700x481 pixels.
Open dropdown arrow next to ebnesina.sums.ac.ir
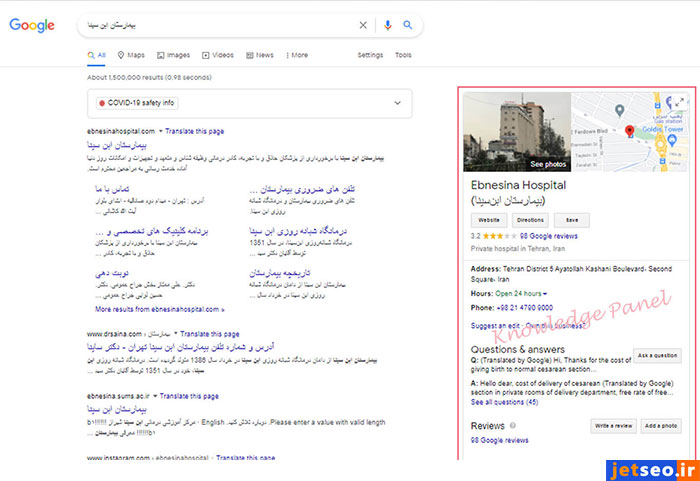tap(155, 396)
